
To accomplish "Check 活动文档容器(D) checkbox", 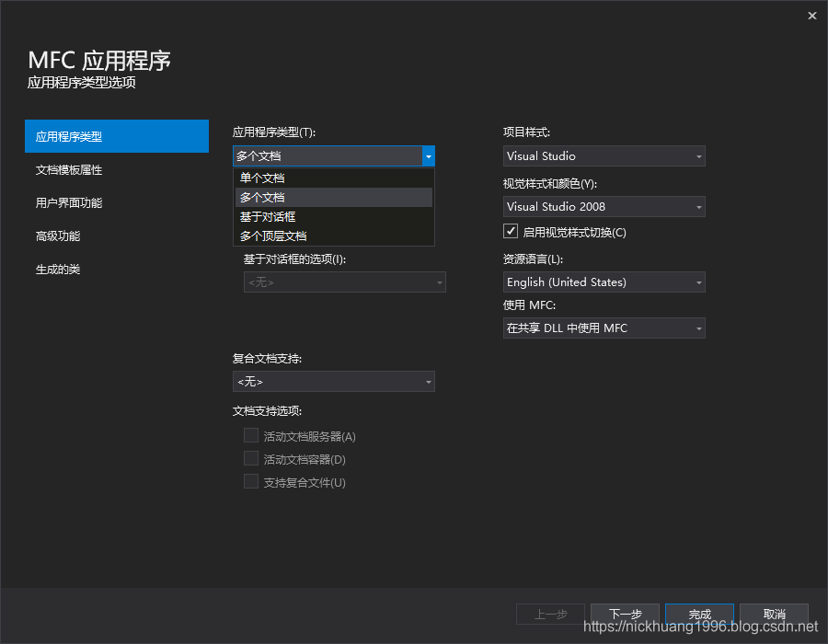I will tap(251, 458).
